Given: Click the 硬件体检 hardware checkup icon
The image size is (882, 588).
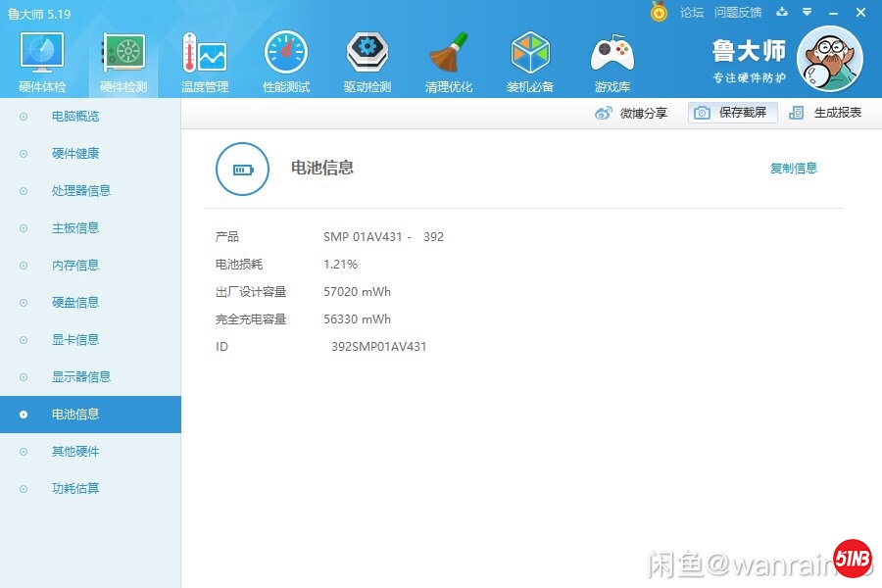Looking at the screenshot, I should [42, 62].
